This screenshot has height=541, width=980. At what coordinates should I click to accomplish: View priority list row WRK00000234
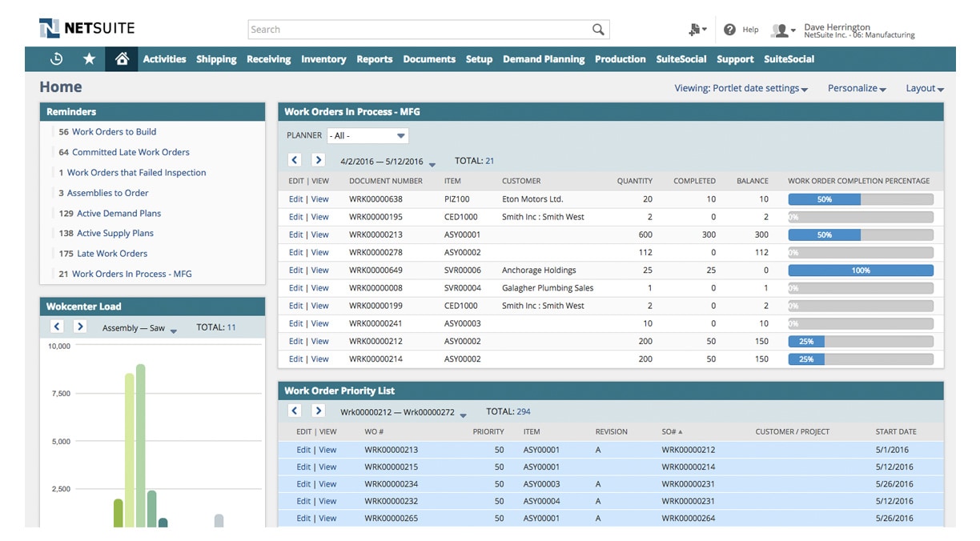(327, 484)
